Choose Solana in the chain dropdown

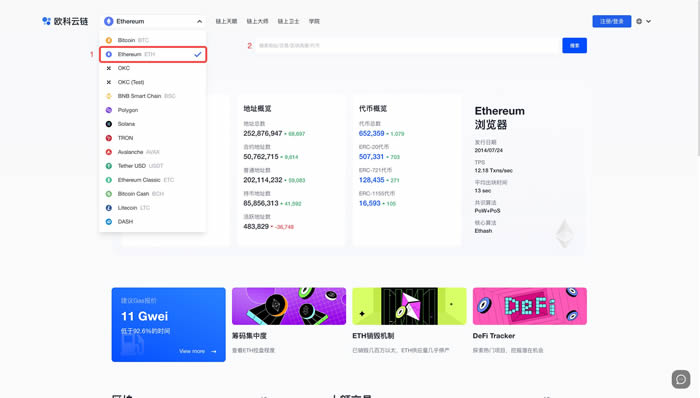pos(152,124)
